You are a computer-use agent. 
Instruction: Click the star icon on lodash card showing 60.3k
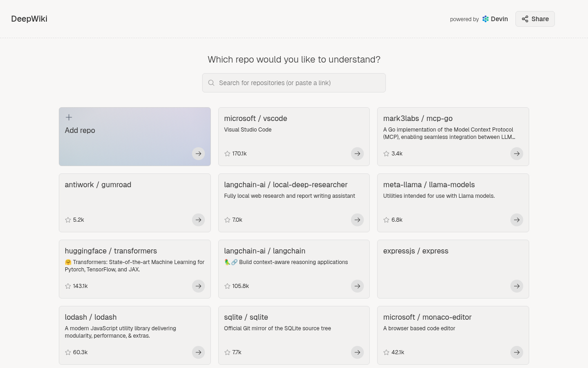68,352
